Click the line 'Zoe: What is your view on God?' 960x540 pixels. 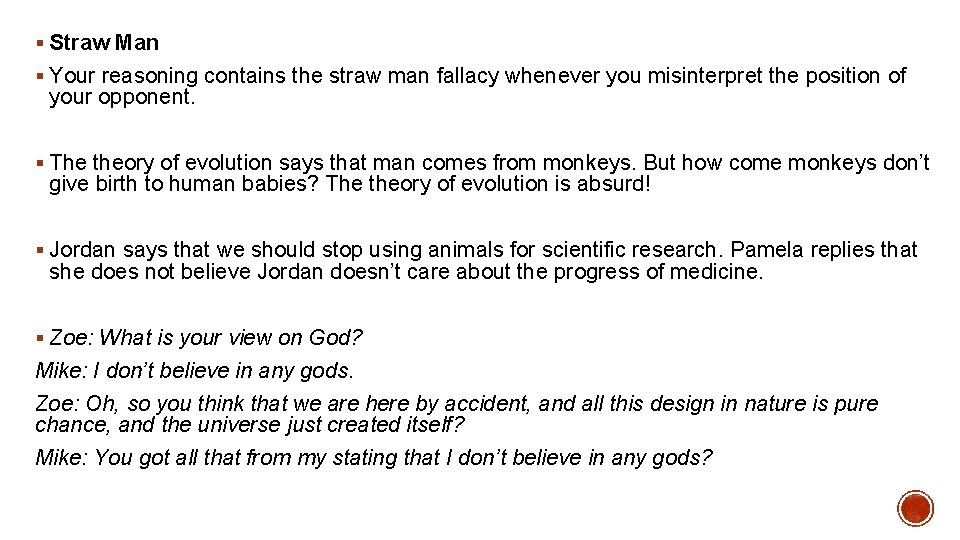pos(206,337)
